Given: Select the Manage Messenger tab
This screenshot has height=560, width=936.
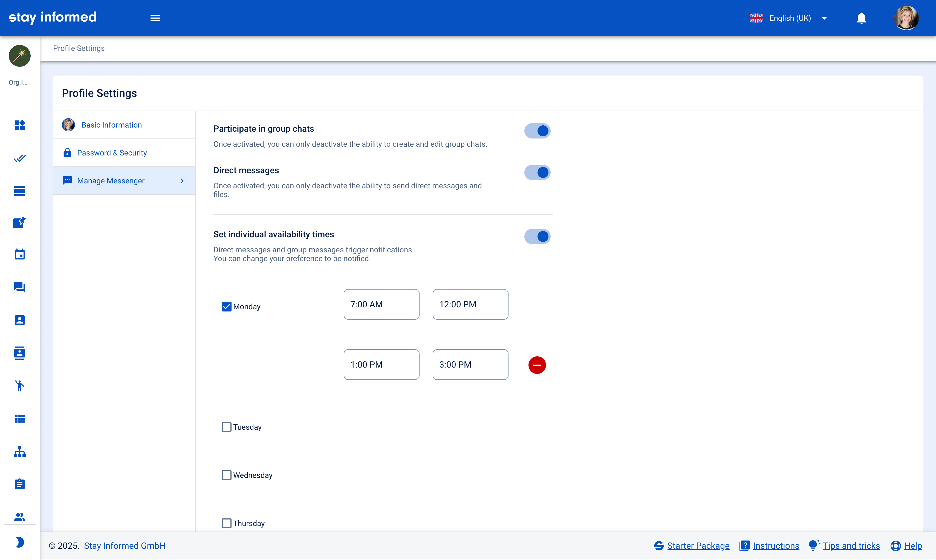Looking at the screenshot, I should pyautogui.click(x=124, y=181).
